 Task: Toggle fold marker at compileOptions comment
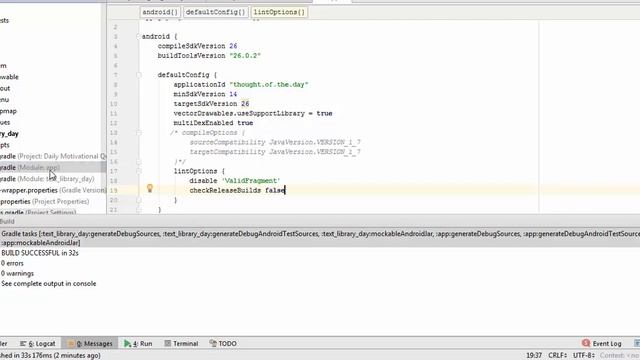tap(139, 133)
